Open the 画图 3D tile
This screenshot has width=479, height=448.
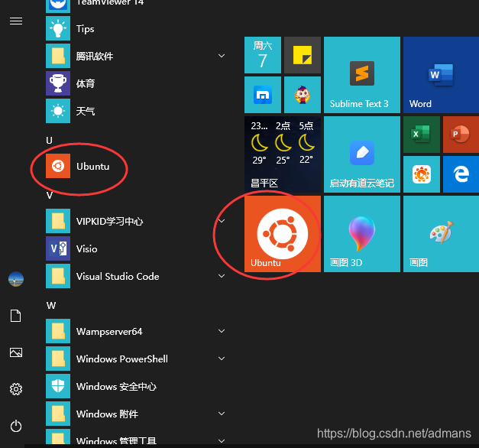[362, 234]
